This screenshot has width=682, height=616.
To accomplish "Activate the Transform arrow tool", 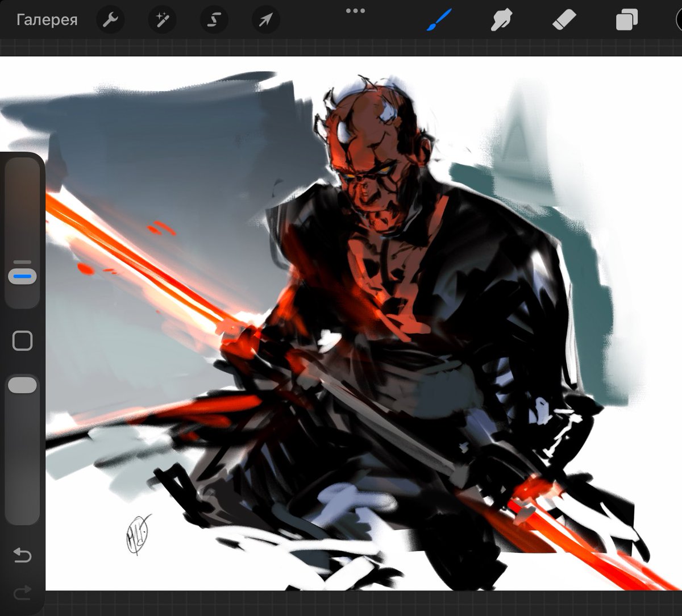I will pyautogui.click(x=265, y=20).
